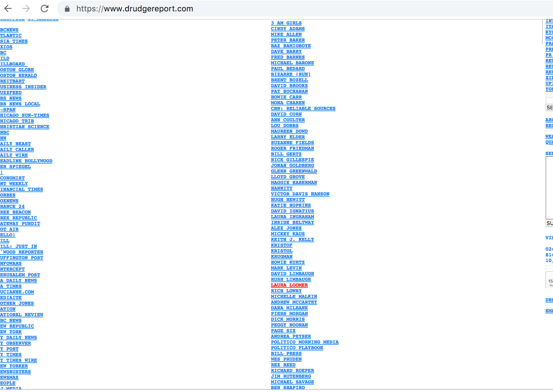Open the PAGE SIX link
Screen dimensions: 553x392
283,330
